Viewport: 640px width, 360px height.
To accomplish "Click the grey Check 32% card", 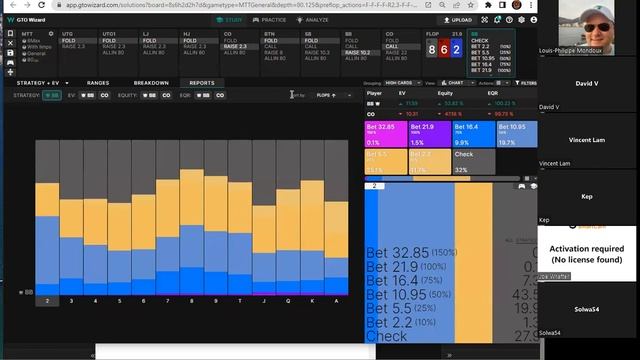I will coord(474,162).
